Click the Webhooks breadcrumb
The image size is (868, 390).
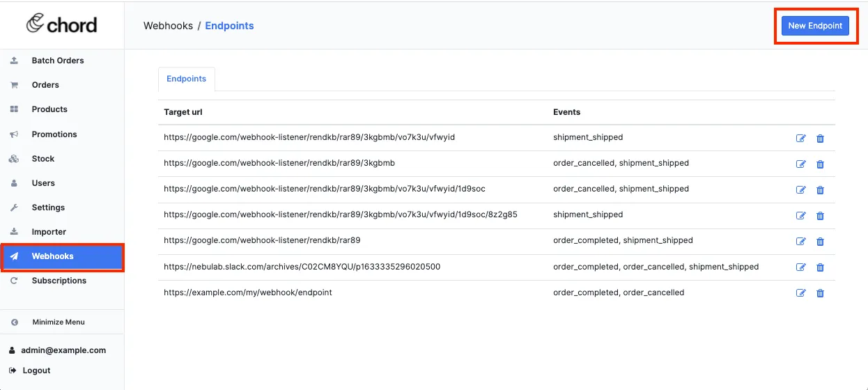click(168, 26)
